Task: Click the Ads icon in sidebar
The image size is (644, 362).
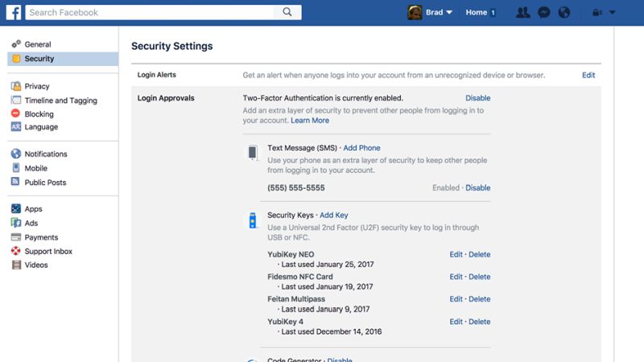Action: pos(16,223)
